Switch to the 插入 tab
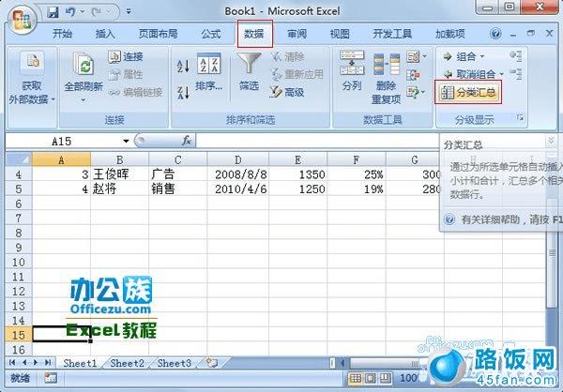 [x=105, y=34]
